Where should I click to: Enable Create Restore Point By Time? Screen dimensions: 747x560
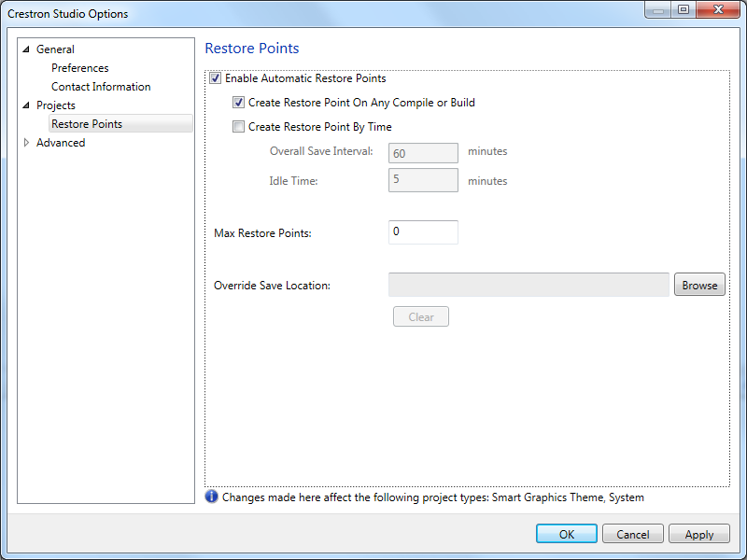[x=238, y=127]
